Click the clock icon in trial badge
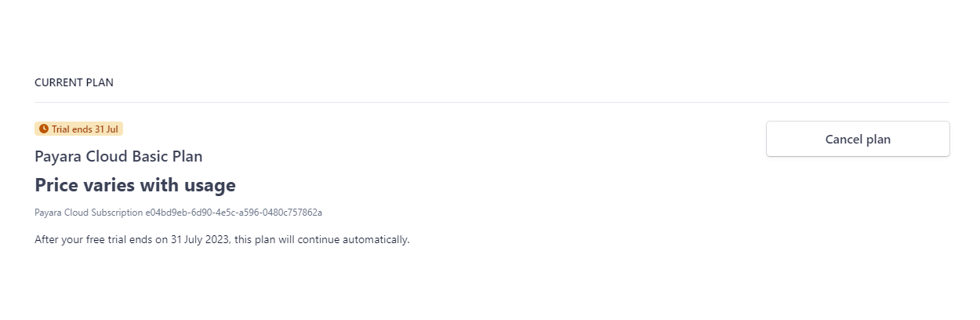The image size is (980, 320). click(x=44, y=129)
